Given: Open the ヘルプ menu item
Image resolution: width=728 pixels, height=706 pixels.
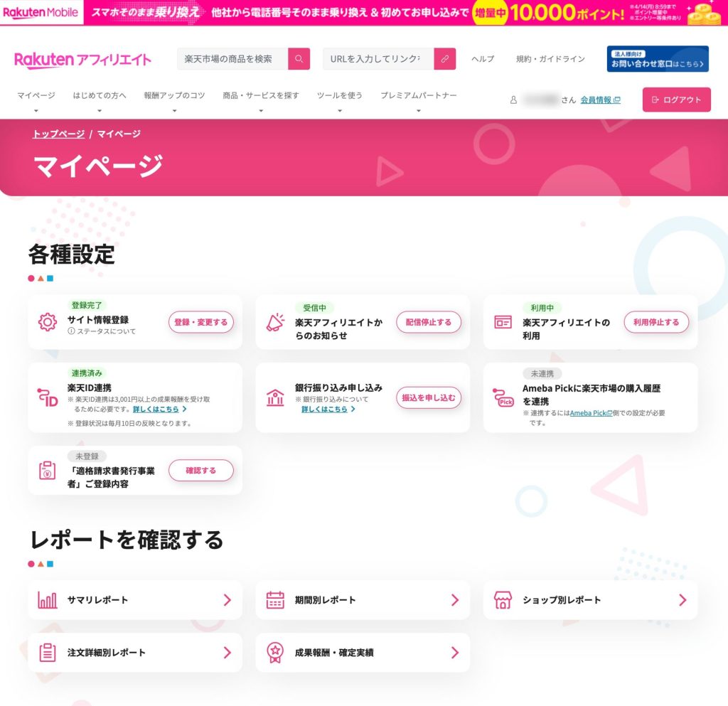Looking at the screenshot, I should (x=483, y=59).
